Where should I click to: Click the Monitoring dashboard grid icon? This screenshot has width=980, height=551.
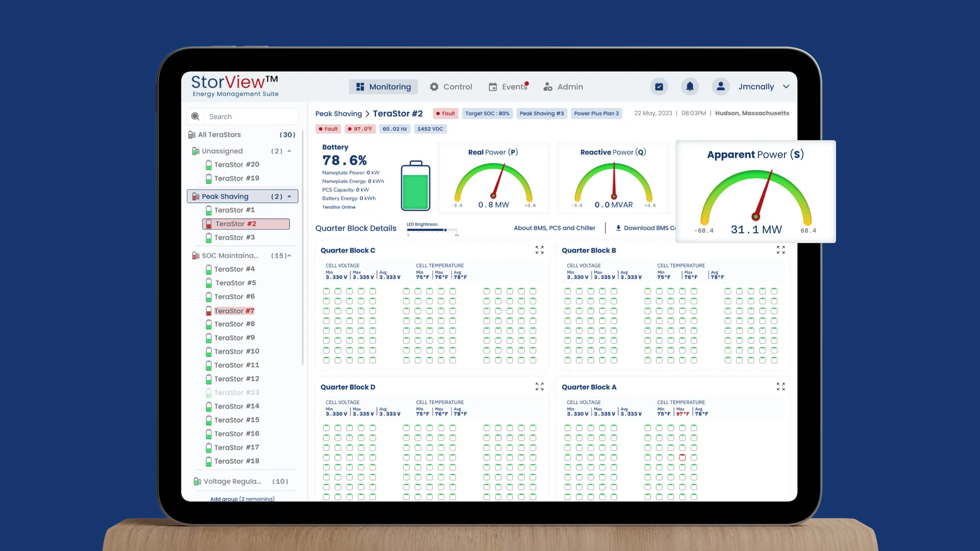pos(360,87)
